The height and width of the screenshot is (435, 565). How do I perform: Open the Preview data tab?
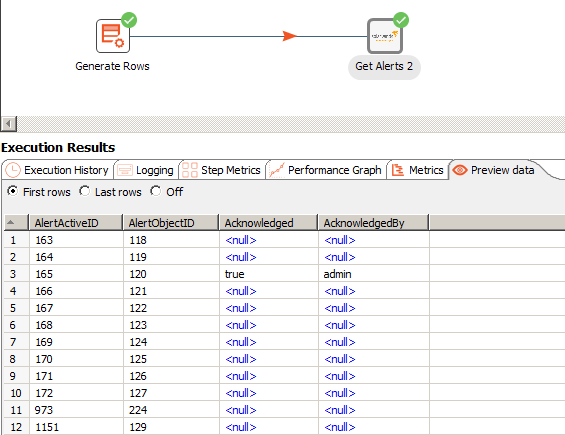(x=494, y=170)
